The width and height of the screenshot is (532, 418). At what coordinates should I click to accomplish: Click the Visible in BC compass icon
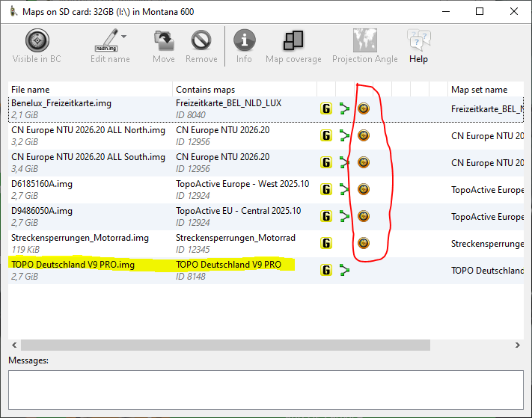click(x=37, y=40)
